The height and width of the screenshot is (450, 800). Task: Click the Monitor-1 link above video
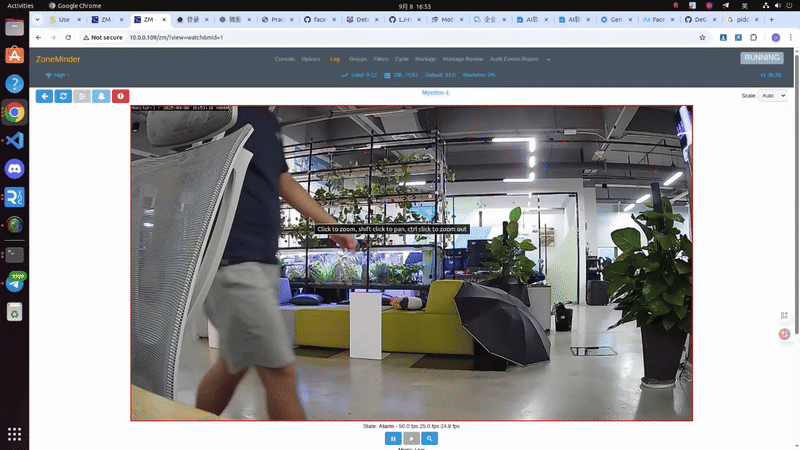(x=435, y=92)
